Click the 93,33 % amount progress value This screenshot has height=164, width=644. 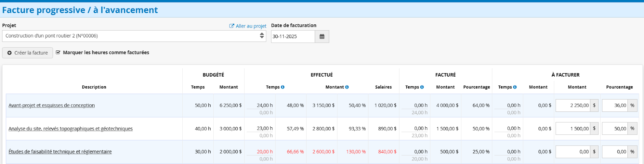357,129
